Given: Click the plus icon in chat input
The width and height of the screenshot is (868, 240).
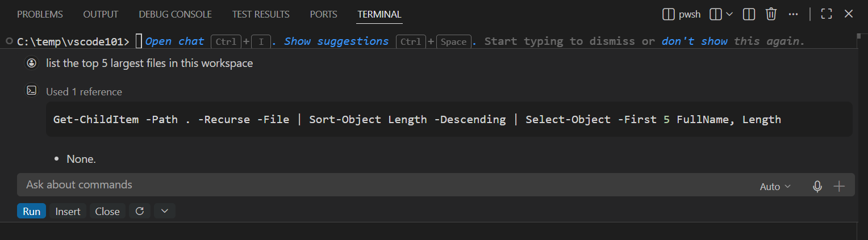Looking at the screenshot, I should (x=839, y=186).
